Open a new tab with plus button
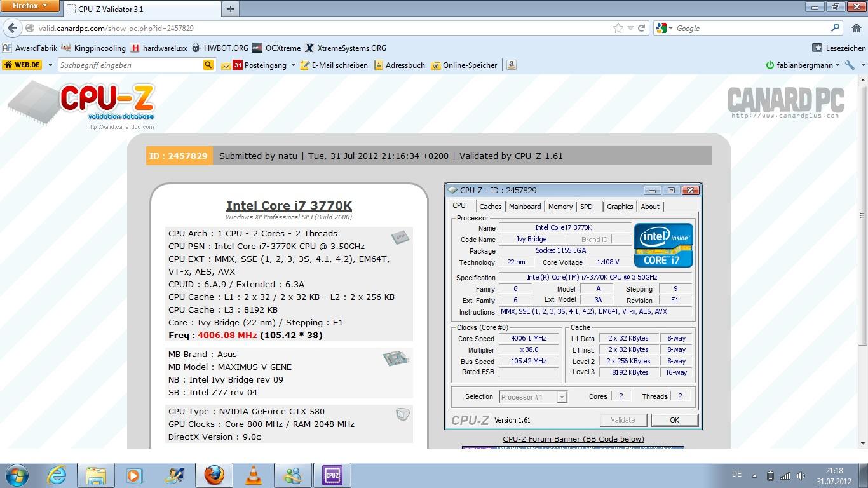The image size is (868, 488). (x=230, y=8)
